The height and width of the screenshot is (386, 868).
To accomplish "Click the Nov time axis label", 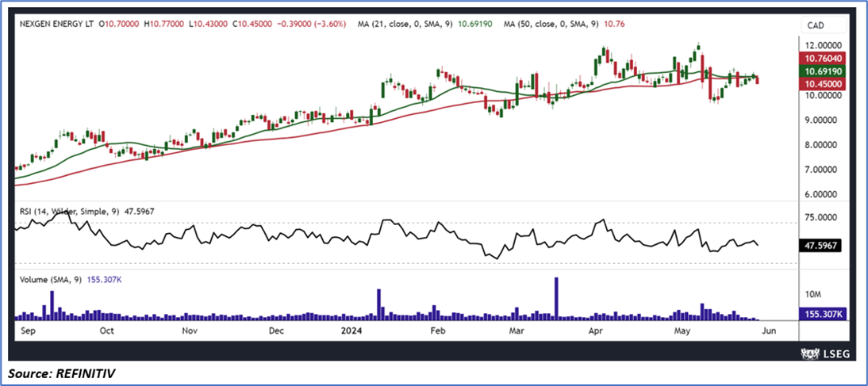I will click(190, 331).
